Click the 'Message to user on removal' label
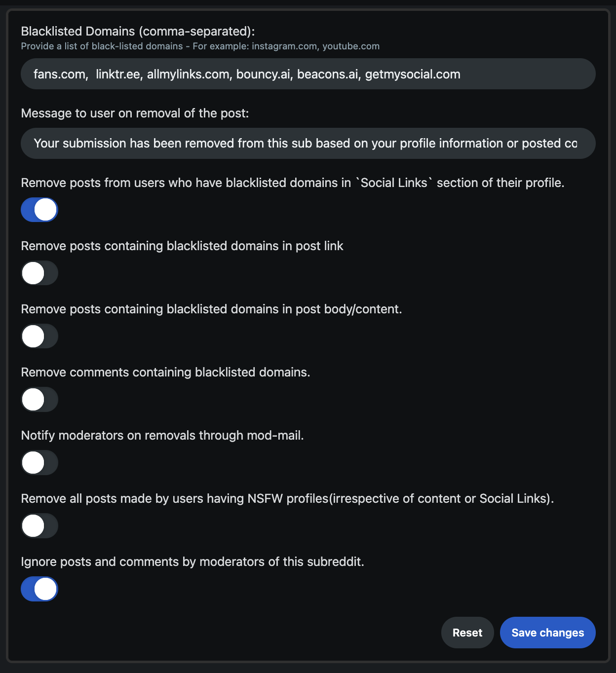This screenshot has width=616, height=673. click(135, 113)
